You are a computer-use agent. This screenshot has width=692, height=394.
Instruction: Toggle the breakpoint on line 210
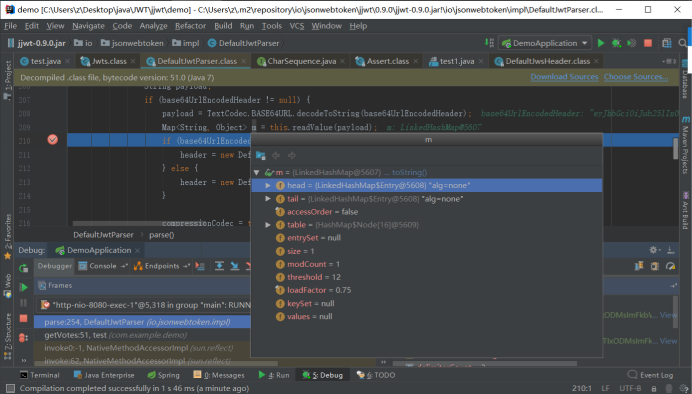[x=53, y=140]
